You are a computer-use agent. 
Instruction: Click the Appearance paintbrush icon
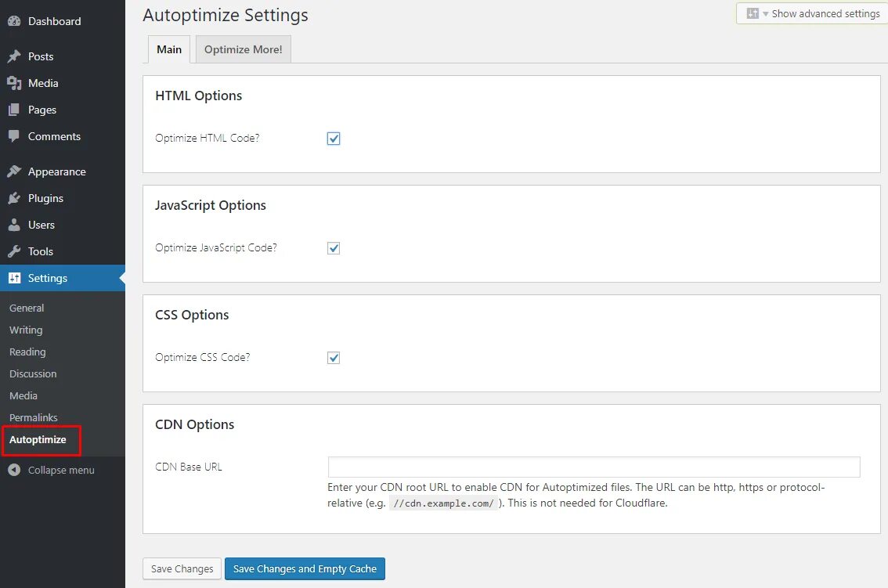[14, 171]
